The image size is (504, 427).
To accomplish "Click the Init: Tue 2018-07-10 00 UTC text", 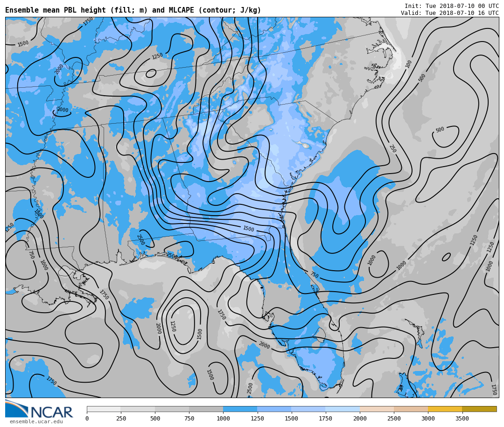I will [452, 6].
